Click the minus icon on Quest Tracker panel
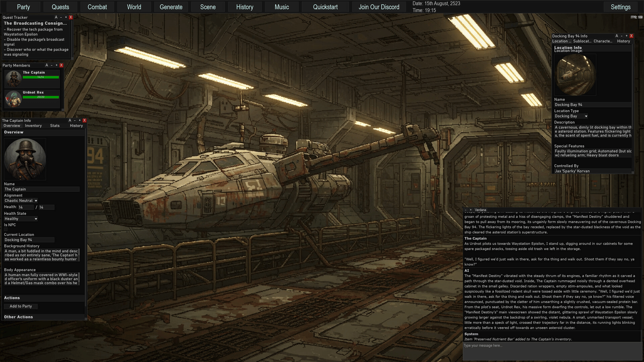The height and width of the screenshot is (362, 644). point(61,17)
